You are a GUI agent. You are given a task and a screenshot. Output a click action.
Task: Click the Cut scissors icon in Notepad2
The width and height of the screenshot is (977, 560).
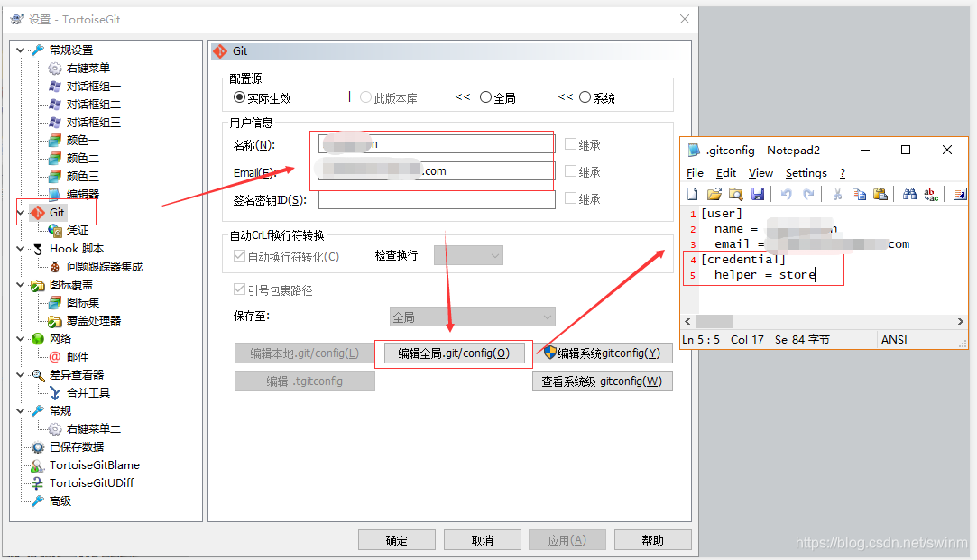pyautogui.click(x=837, y=195)
